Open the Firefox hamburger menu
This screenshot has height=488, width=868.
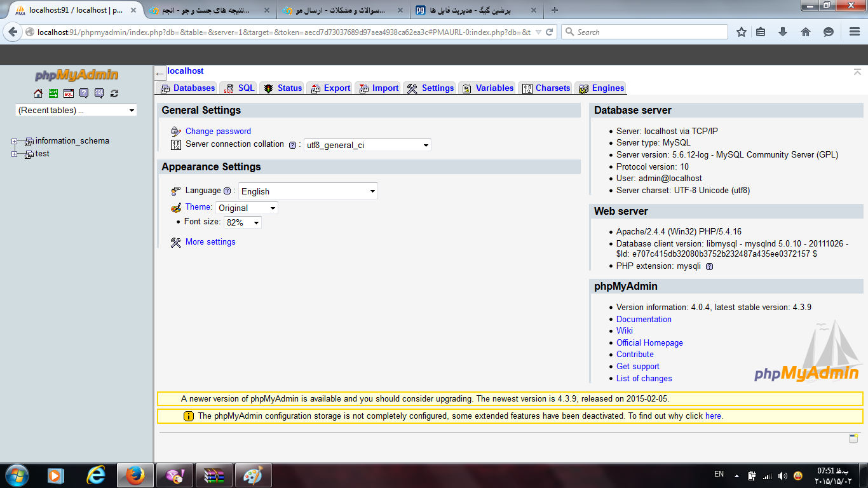click(x=855, y=32)
